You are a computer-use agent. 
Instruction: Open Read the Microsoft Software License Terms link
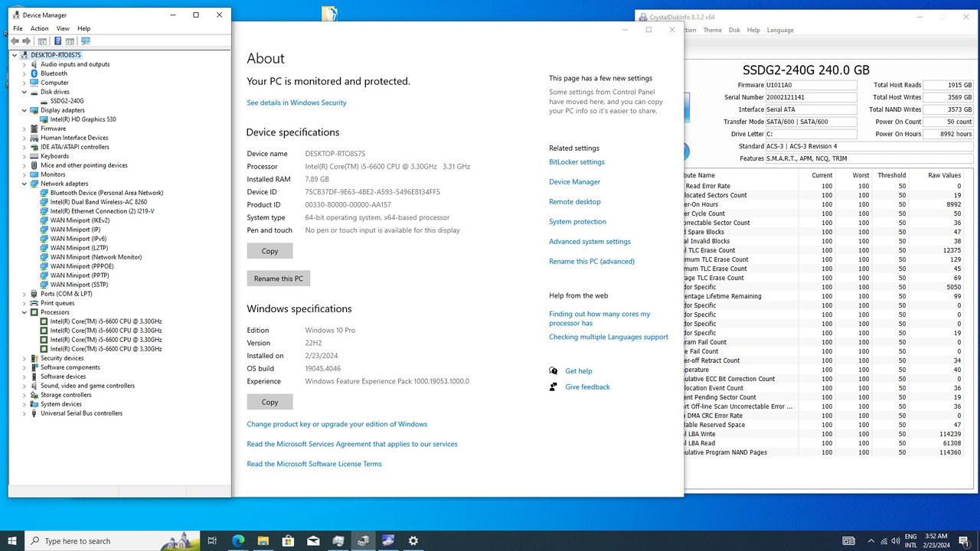(x=314, y=464)
